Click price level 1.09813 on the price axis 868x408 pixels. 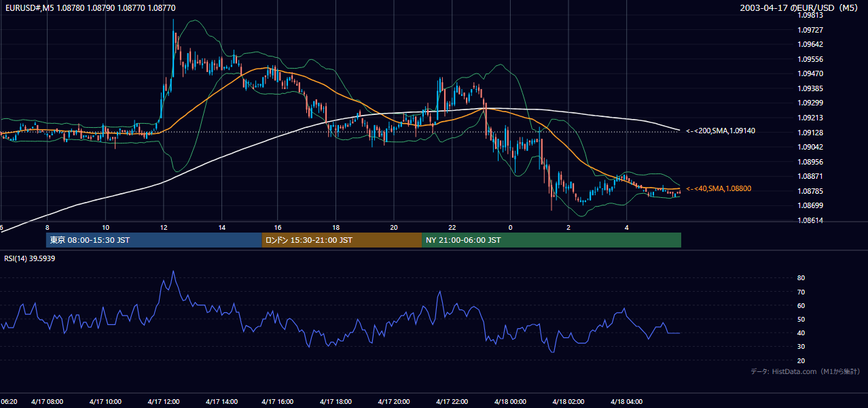(x=812, y=15)
